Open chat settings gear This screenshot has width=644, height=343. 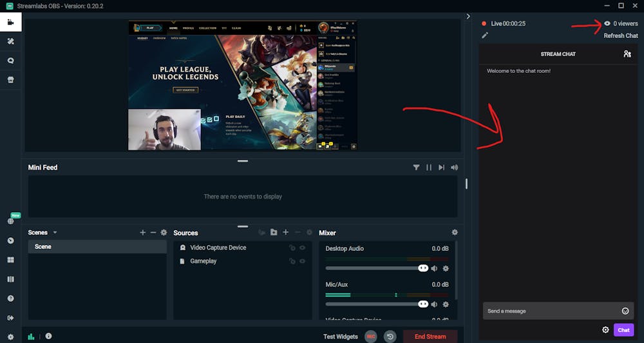(x=605, y=330)
